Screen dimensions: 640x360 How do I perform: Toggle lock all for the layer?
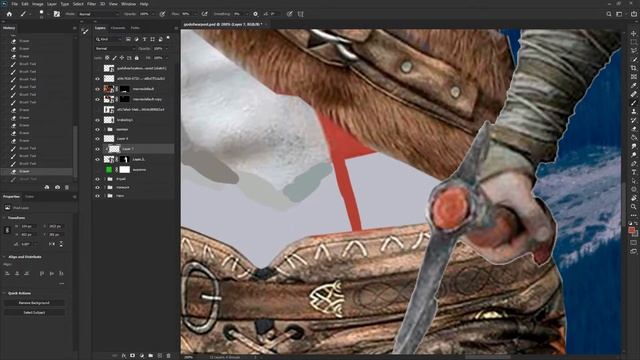pos(137,58)
